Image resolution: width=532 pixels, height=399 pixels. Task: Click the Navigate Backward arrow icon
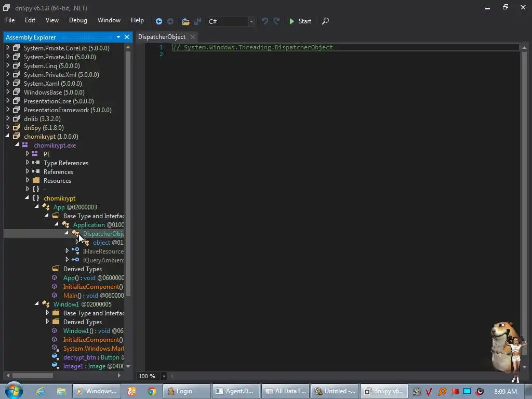pos(158,21)
